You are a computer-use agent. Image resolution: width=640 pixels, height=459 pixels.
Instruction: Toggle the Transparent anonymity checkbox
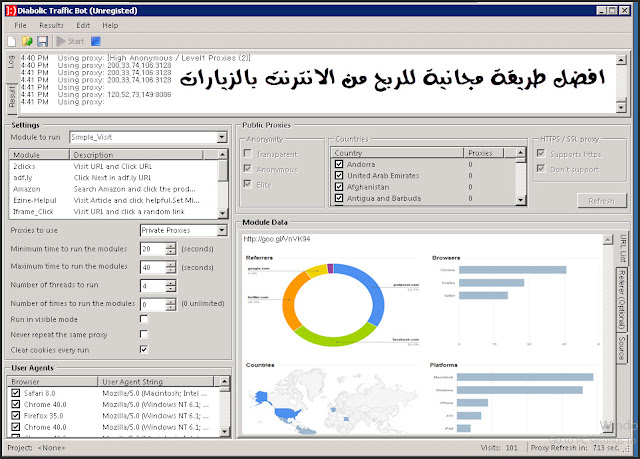247,153
